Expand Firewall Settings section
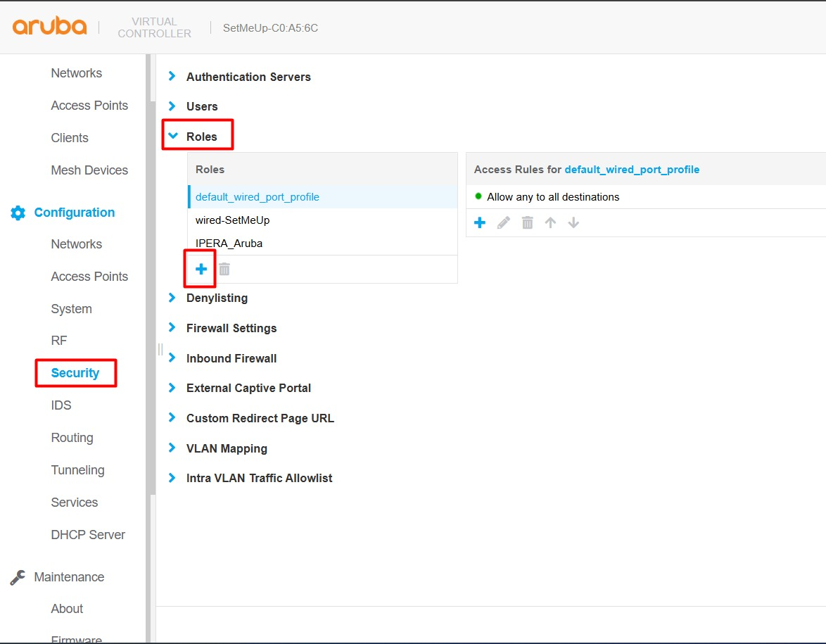Viewport: 826px width, 644px height. (x=172, y=328)
